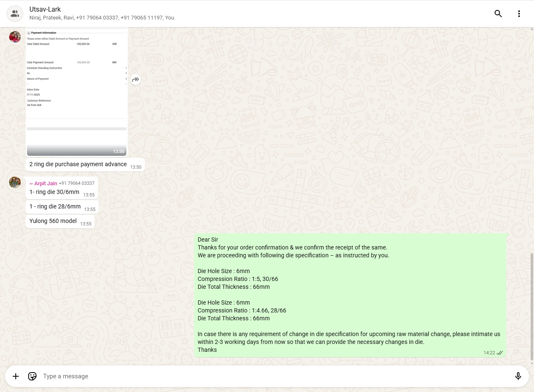Select the "Yulong 560 model" message
The image size is (534, 392).
point(53,221)
